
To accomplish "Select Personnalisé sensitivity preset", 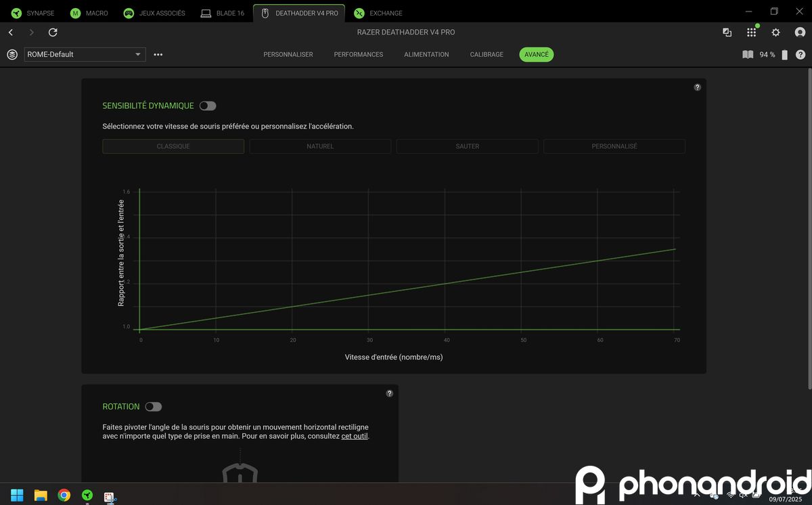I will pos(614,146).
